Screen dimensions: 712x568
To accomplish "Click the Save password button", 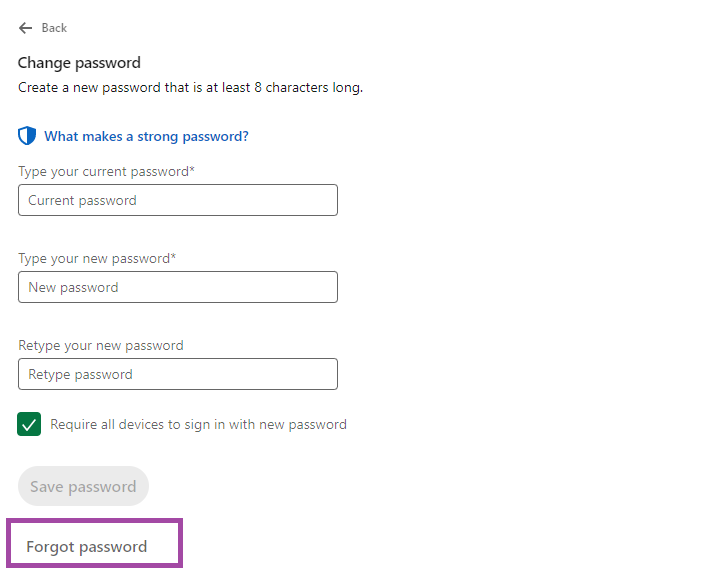I will 84,486.
